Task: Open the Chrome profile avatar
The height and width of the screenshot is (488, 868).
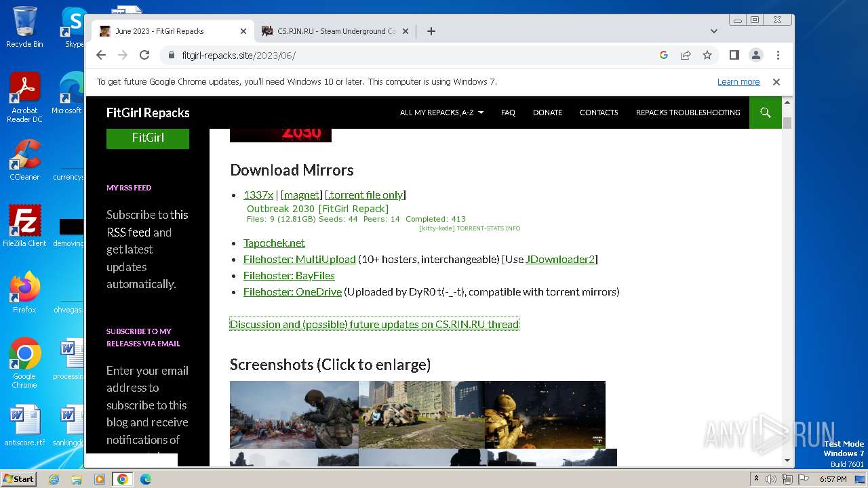Action: click(756, 55)
